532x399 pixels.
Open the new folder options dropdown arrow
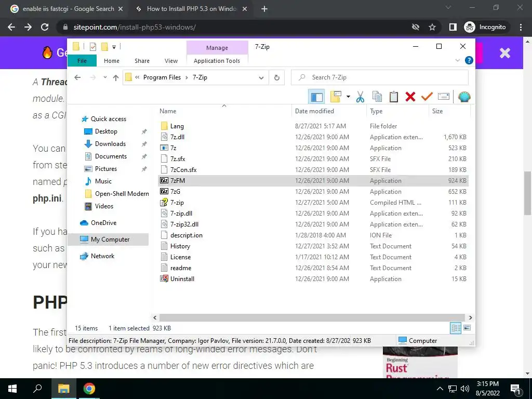coord(348,97)
